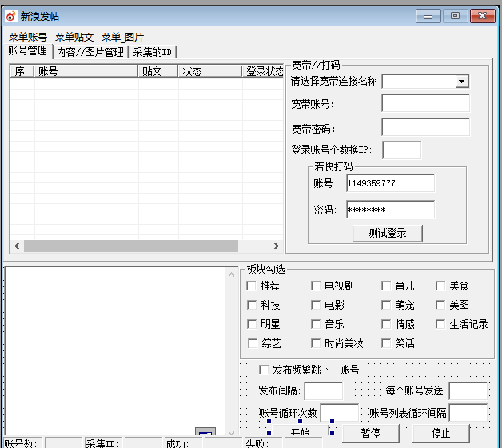Check the 美食 checkbox
The image size is (502, 448).
coord(440,286)
